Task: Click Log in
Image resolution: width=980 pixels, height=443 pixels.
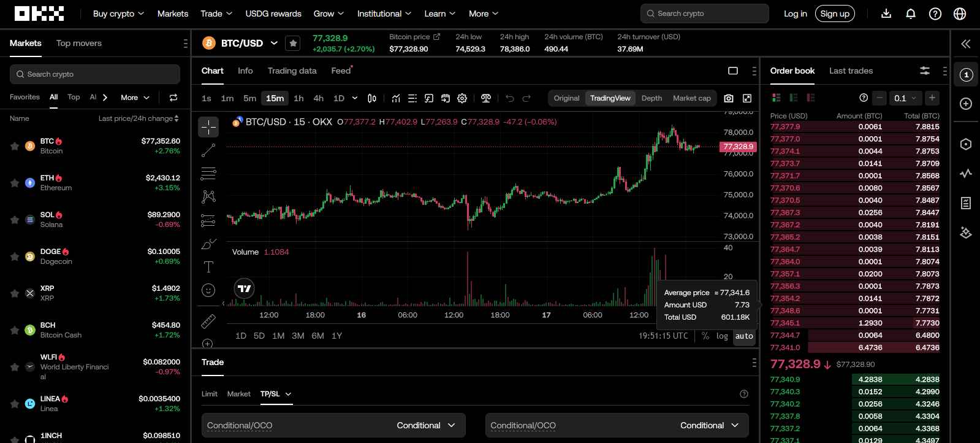Action: [796, 13]
